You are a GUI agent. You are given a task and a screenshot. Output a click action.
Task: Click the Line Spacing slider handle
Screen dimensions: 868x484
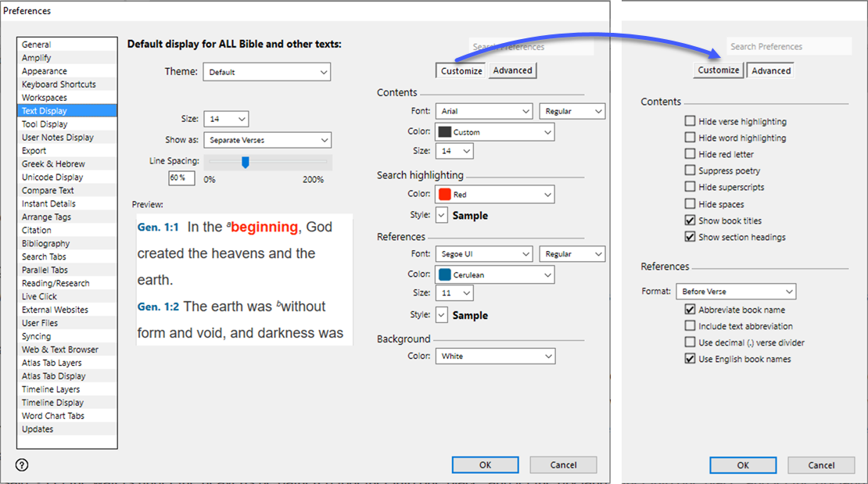(245, 162)
